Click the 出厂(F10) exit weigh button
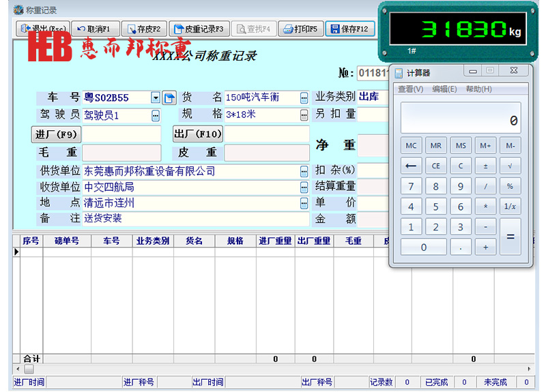This screenshot has width=546, height=392. click(197, 134)
